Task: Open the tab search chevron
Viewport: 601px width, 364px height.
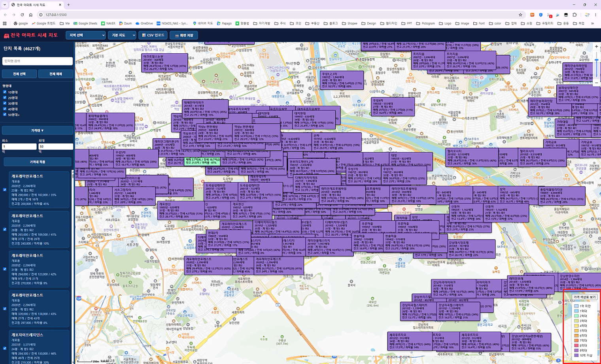Action: click(5, 5)
